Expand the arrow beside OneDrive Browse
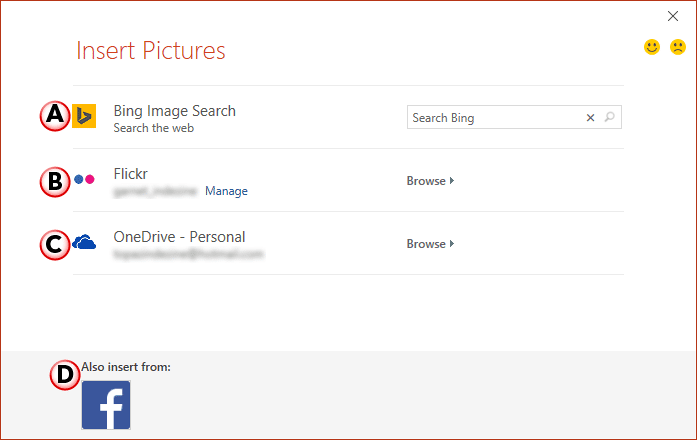This screenshot has height=440, width=697. click(452, 244)
